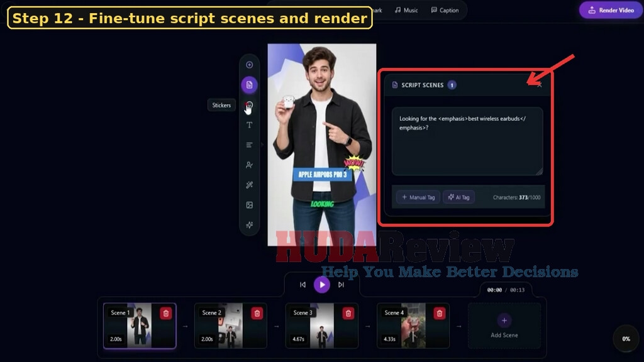Screen dimensions: 644x362
Task: Skip to next scene
Action: click(x=341, y=285)
